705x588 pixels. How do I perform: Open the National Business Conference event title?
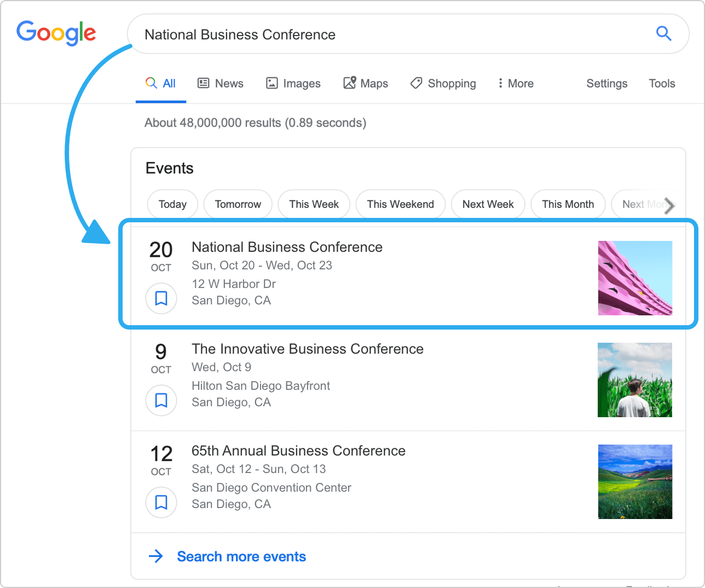(x=287, y=247)
